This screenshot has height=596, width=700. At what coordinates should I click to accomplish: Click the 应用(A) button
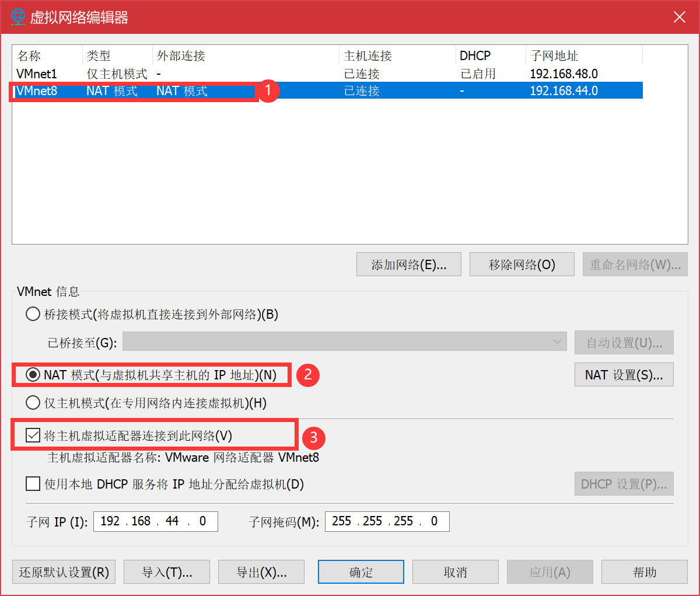[x=550, y=572]
